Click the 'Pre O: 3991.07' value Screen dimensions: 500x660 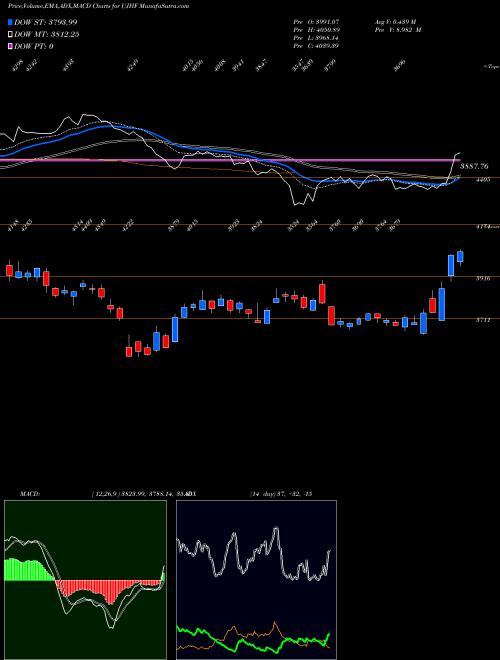point(316,21)
